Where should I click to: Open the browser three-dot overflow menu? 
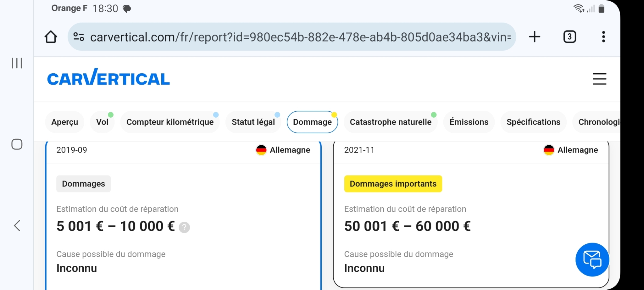tap(603, 36)
